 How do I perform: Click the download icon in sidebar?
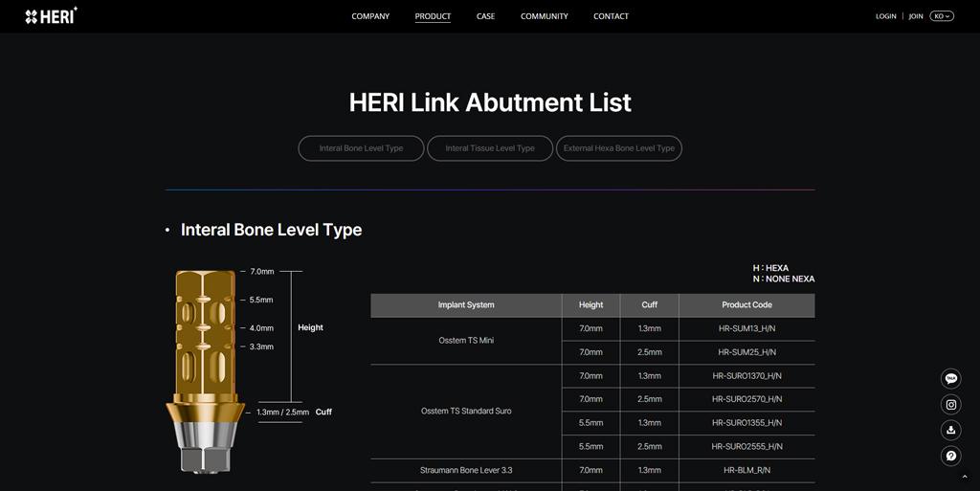point(950,431)
